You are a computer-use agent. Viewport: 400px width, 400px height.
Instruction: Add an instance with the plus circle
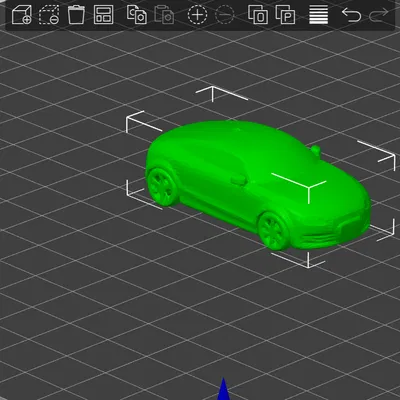click(197, 15)
